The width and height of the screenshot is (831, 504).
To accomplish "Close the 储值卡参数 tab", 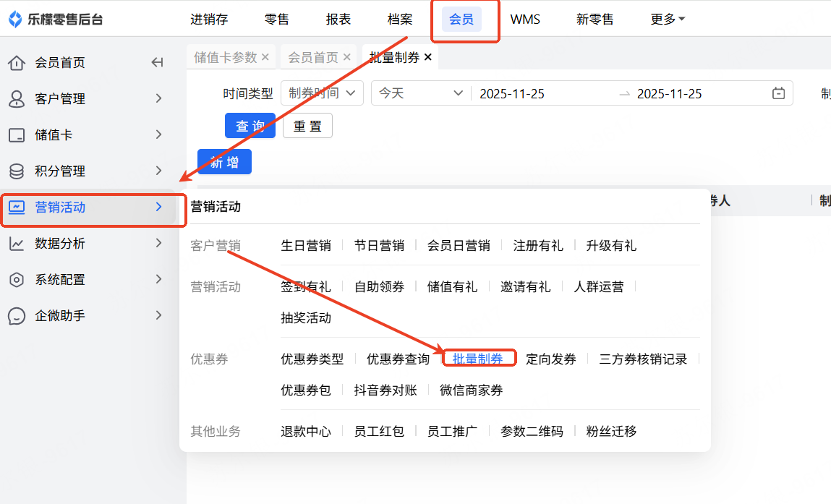I will tap(265, 56).
